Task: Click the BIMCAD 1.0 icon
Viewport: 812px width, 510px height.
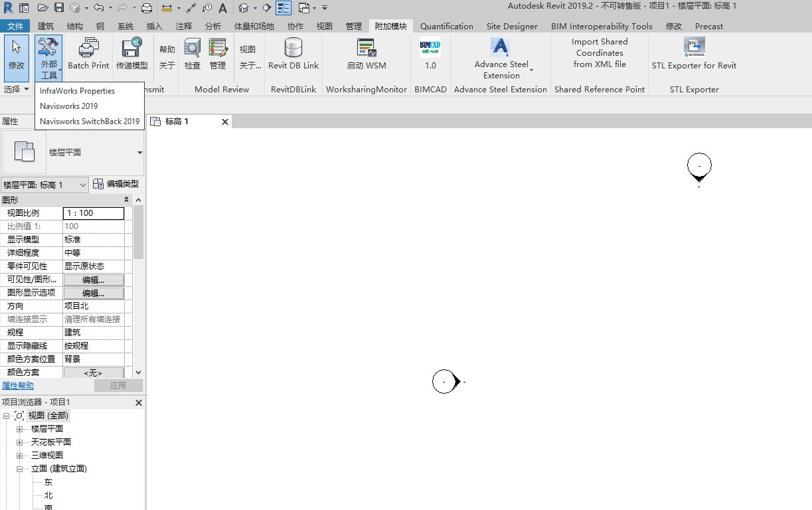Action: click(x=430, y=54)
